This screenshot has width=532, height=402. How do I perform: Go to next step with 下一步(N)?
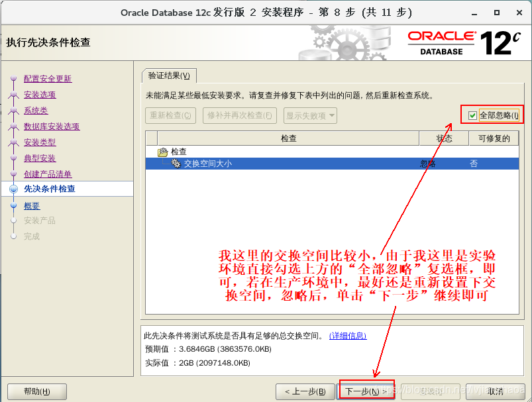[x=366, y=391]
